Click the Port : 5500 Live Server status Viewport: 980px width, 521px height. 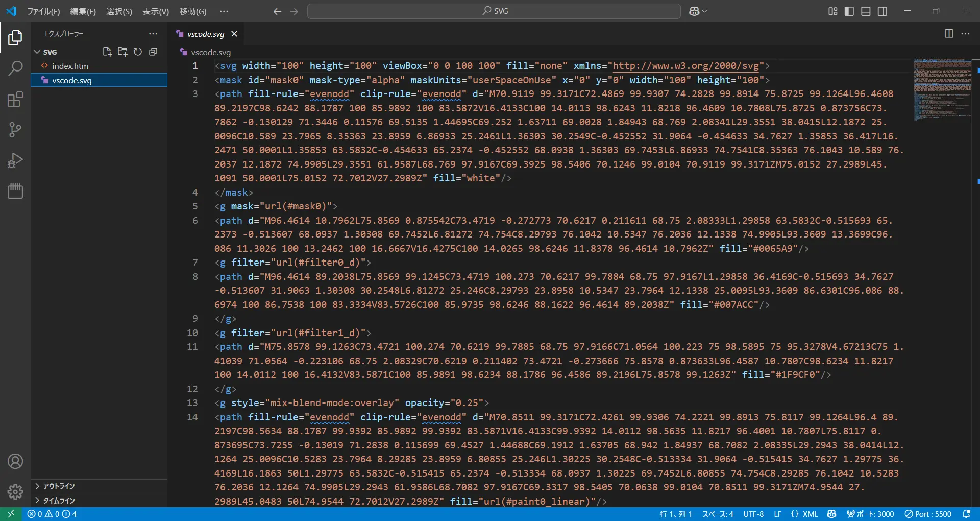pos(928,514)
